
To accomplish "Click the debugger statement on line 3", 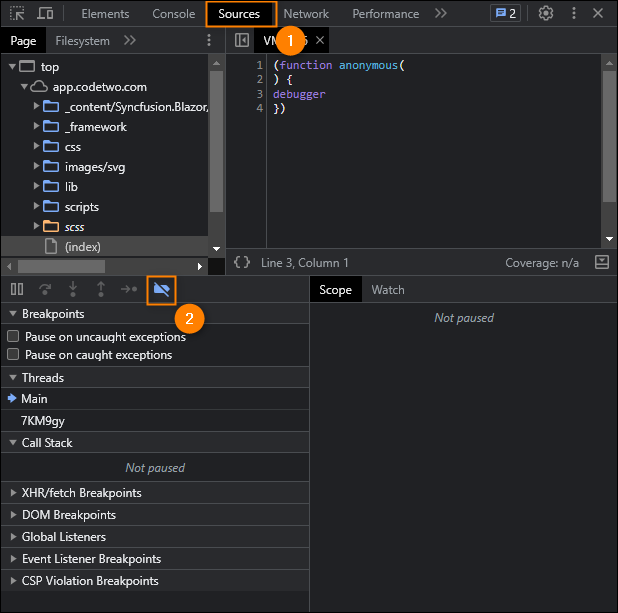I will coord(299,94).
